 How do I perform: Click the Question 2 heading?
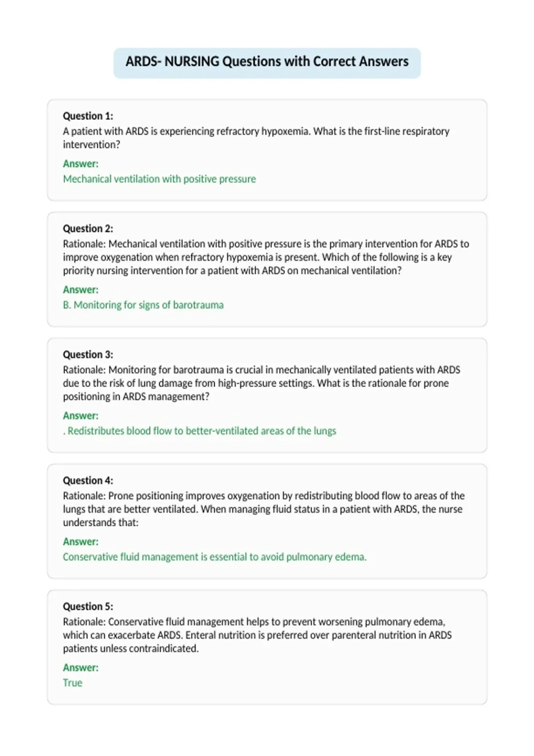pyautogui.click(x=88, y=229)
